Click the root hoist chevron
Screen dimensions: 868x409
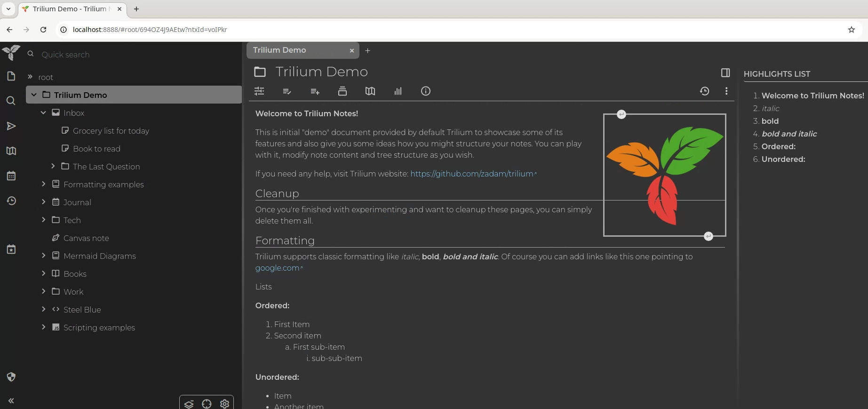pyautogui.click(x=30, y=77)
